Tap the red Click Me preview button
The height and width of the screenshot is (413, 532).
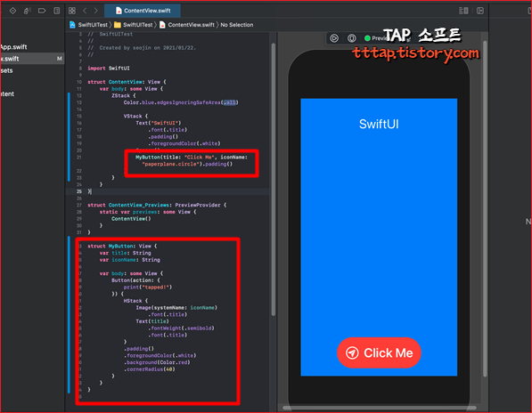point(379,352)
